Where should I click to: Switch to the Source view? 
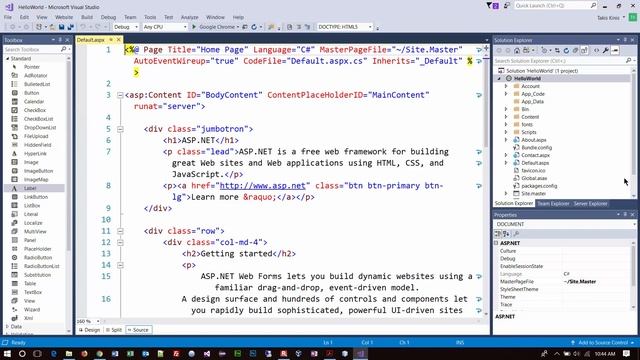138,330
